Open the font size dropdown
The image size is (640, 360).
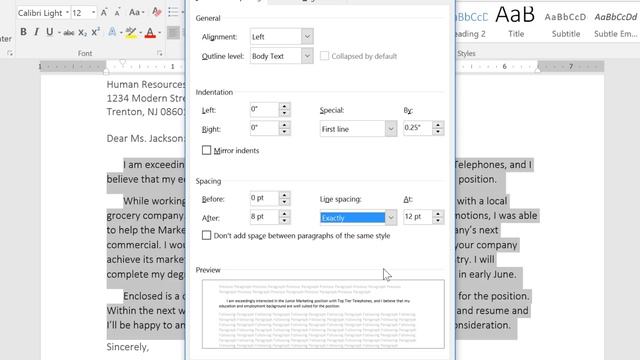tap(93, 13)
